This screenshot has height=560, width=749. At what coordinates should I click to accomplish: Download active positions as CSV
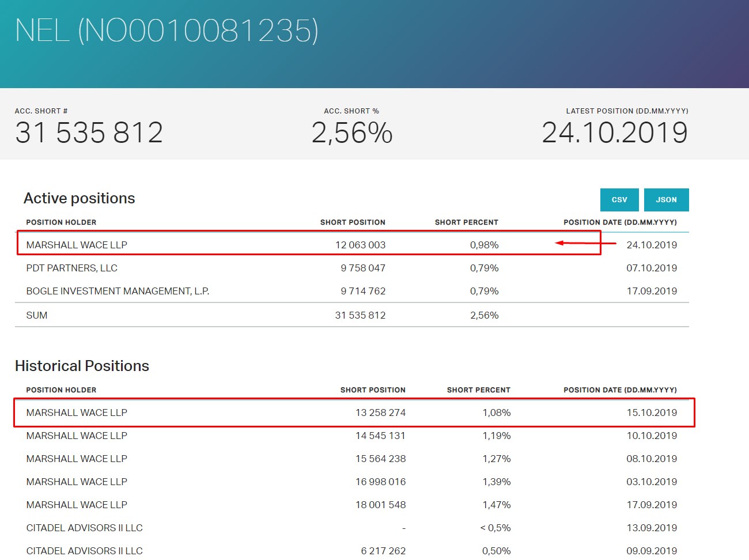619,200
